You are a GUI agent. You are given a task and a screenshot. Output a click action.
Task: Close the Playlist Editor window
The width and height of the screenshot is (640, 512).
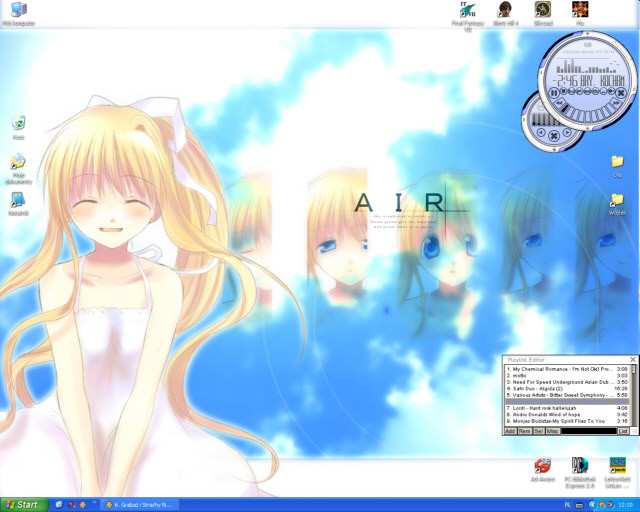click(x=633, y=360)
